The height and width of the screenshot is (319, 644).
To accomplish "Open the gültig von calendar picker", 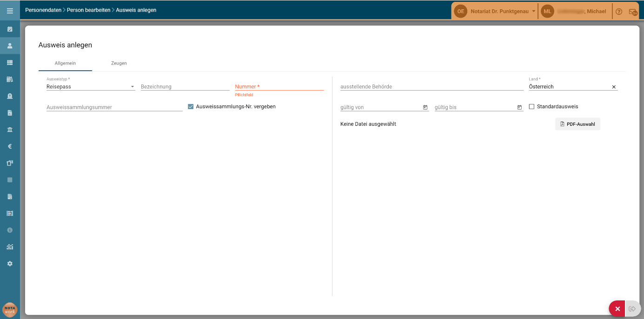I will point(425,107).
